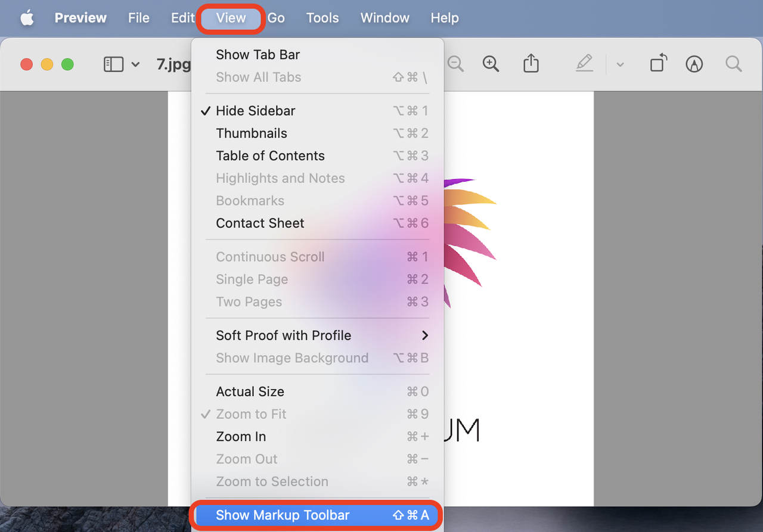Open the Go menu
Viewport: 763px width, 532px height.
276,18
